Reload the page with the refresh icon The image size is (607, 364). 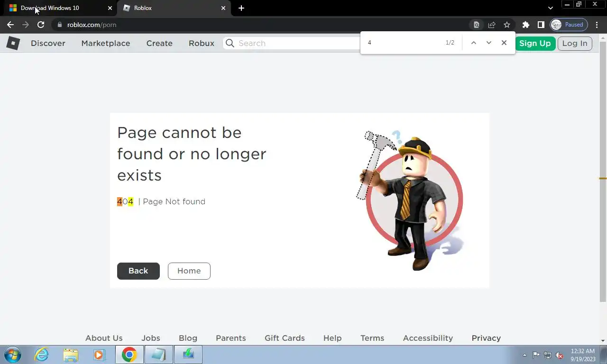point(41,25)
